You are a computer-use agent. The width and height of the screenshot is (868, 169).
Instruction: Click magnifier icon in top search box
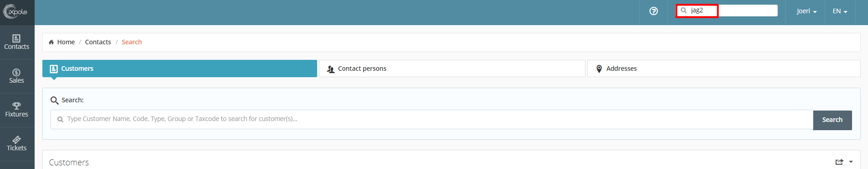coord(683,10)
